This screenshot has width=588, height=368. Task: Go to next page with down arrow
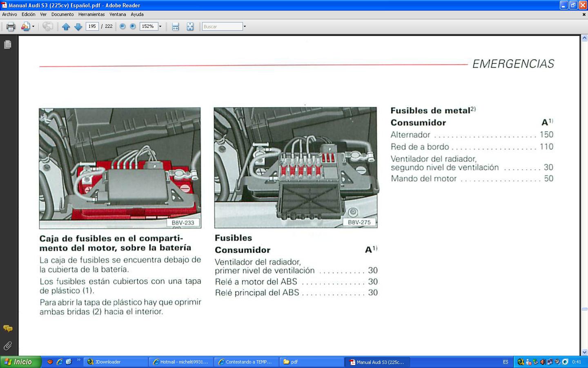tap(78, 27)
